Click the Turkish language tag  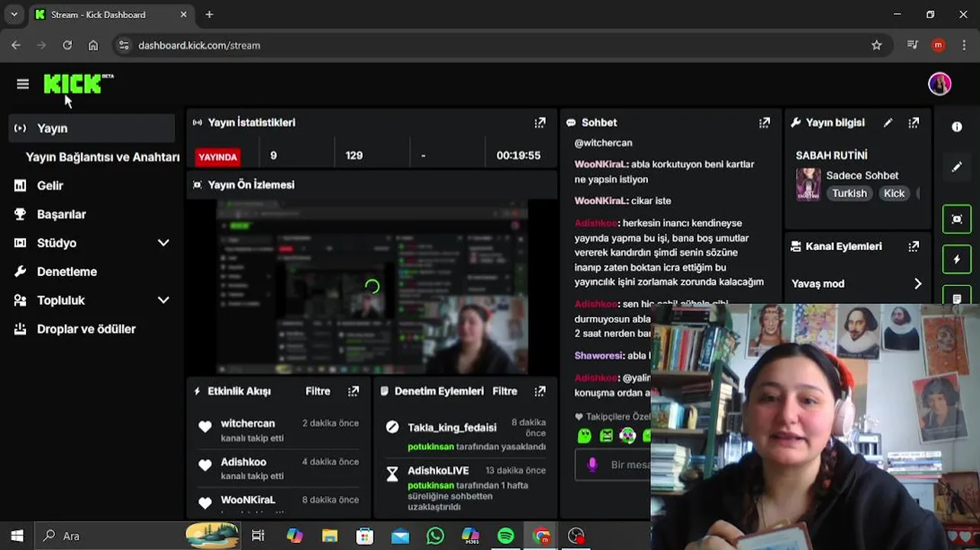tap(849, 193)
